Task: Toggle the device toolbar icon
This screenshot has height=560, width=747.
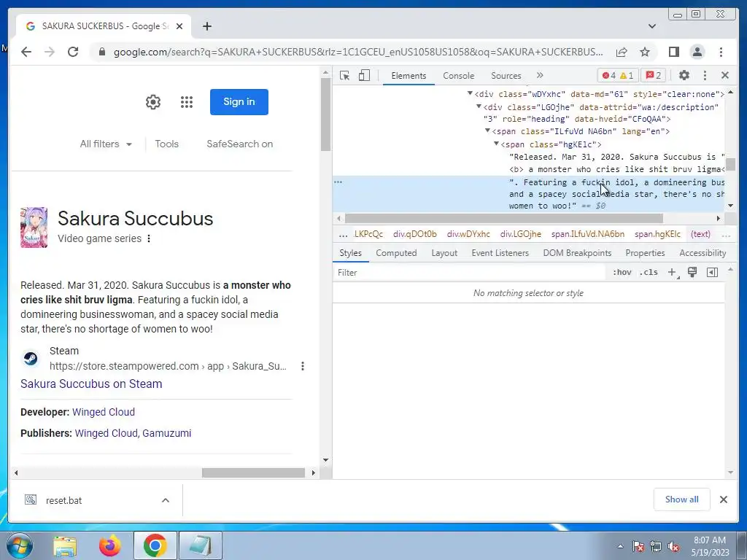Action: point(364,76)
